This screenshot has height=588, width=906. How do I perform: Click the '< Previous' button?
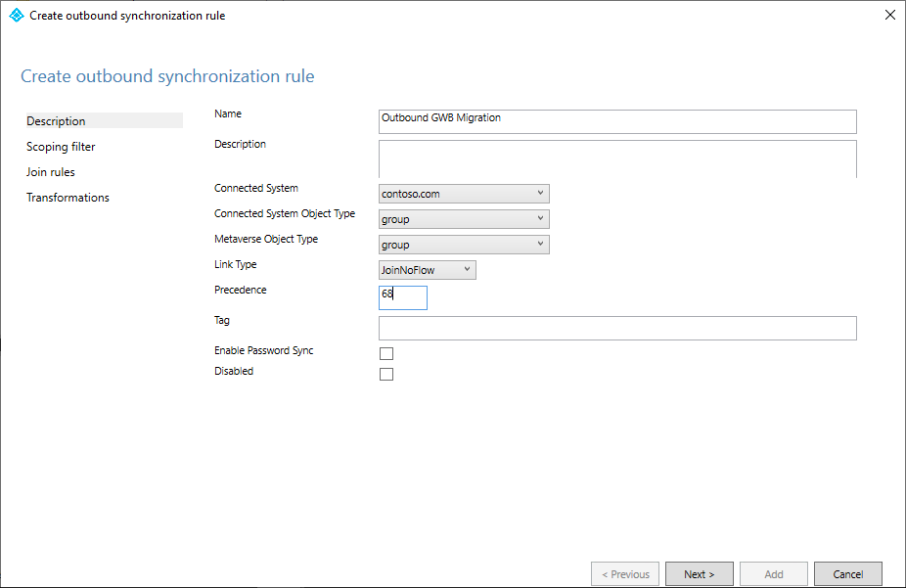click(x=625, y=574)
